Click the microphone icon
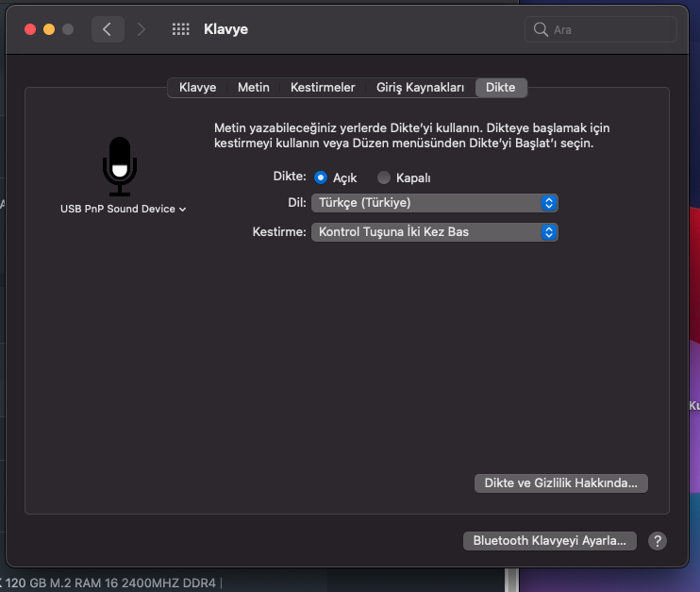 click(120, 166)
